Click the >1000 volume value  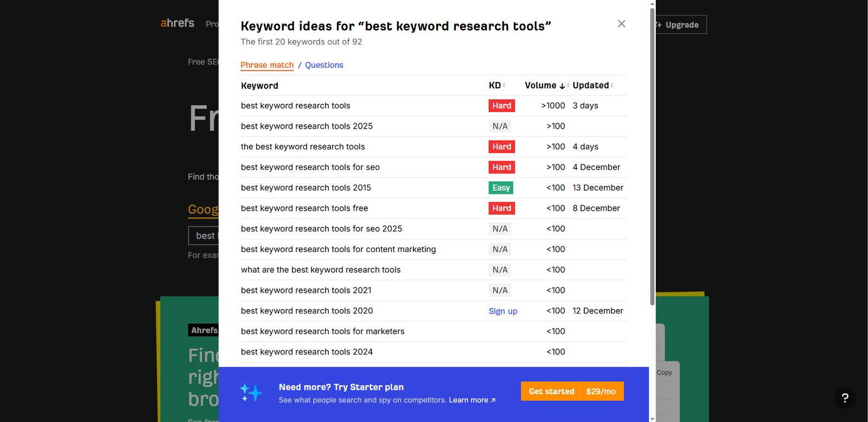click(x=553, y=106)
